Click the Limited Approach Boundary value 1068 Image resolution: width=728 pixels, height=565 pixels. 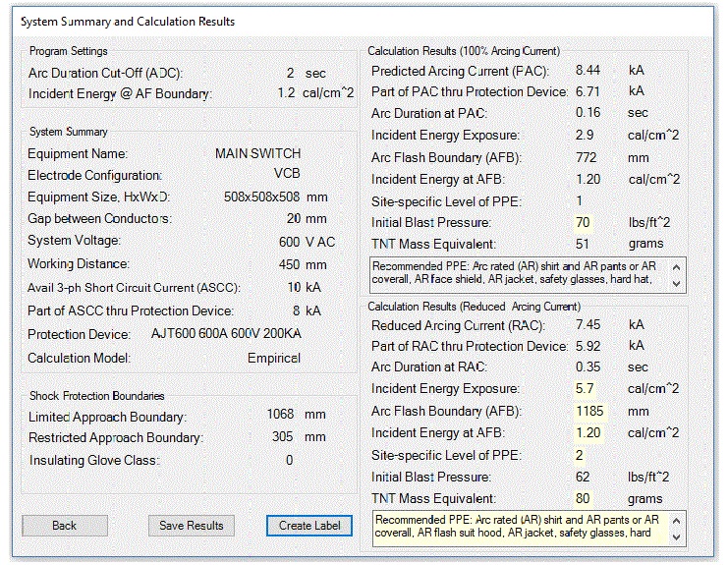pos(280,415)
